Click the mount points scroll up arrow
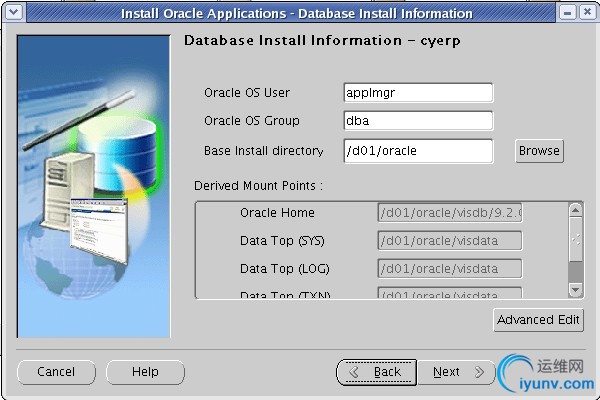The width and height of the screenshot is (600, 400). (x=576, y=210)
